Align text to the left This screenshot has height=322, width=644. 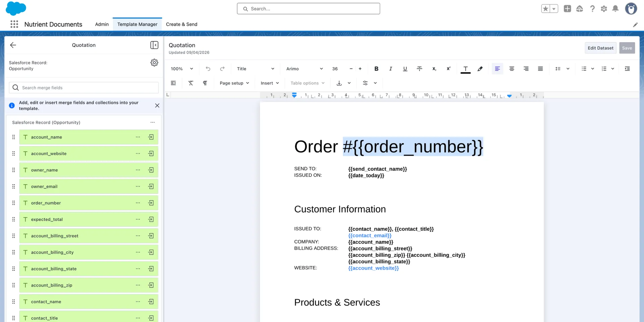497,69
